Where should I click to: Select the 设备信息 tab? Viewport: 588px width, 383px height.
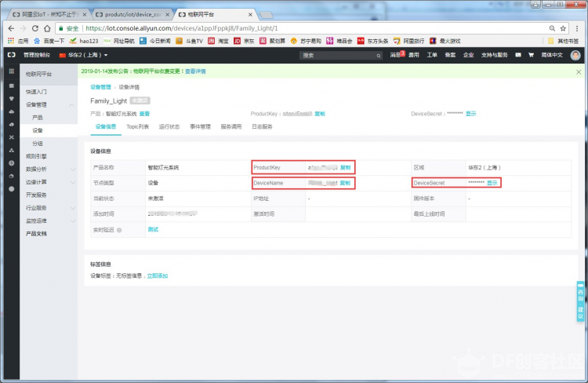[x=106, y=126]
